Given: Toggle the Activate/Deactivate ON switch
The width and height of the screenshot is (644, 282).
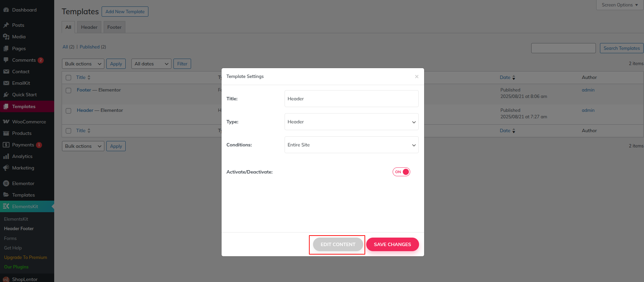Looking at the screenshot, I should click(x=401, y=172).
